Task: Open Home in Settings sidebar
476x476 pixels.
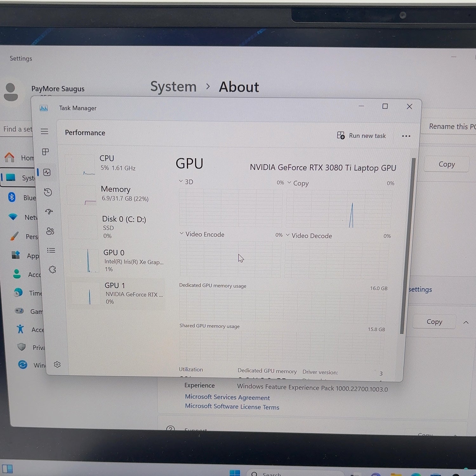Action: pos(18,158)
